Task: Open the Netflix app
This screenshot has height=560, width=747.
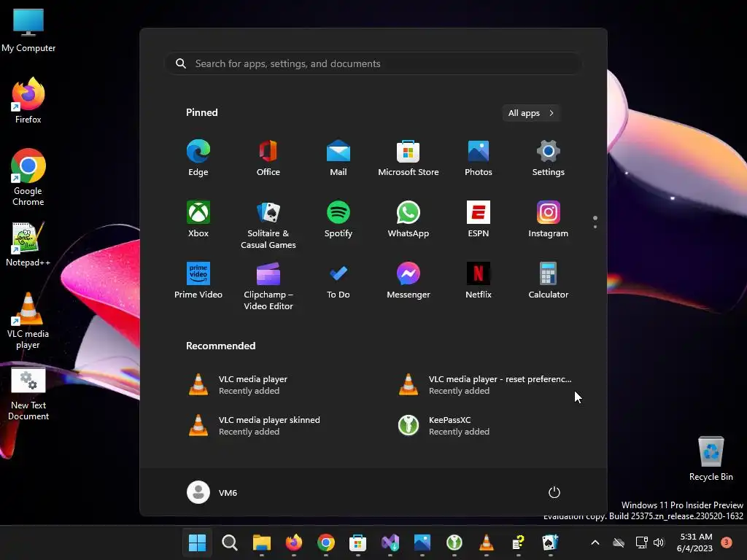Action: (x=479, y=281)
